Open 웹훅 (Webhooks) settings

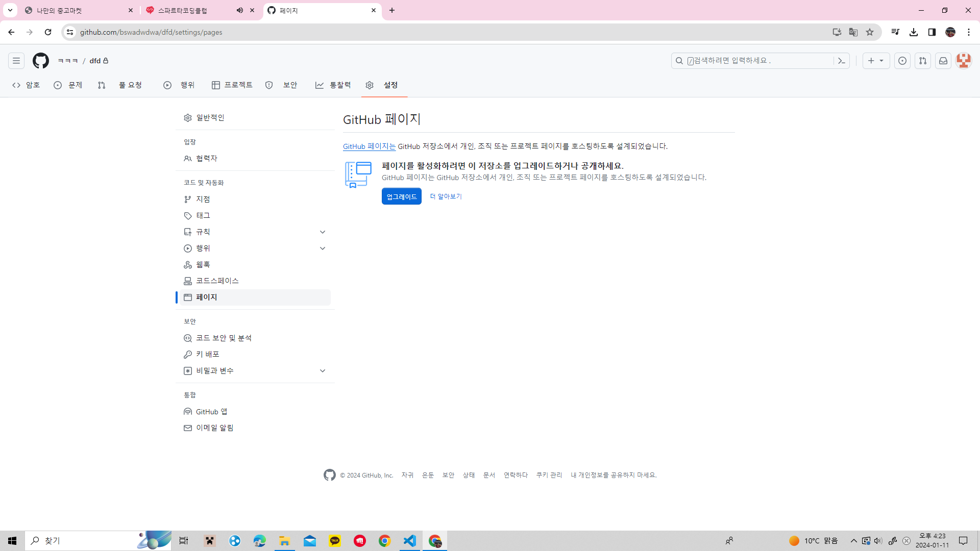[255, 265]
